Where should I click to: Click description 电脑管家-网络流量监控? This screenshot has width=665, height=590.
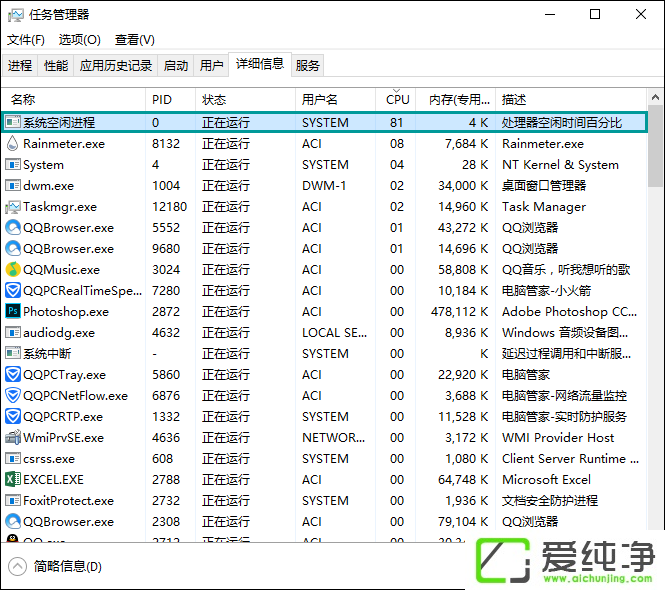coord(564,395)
